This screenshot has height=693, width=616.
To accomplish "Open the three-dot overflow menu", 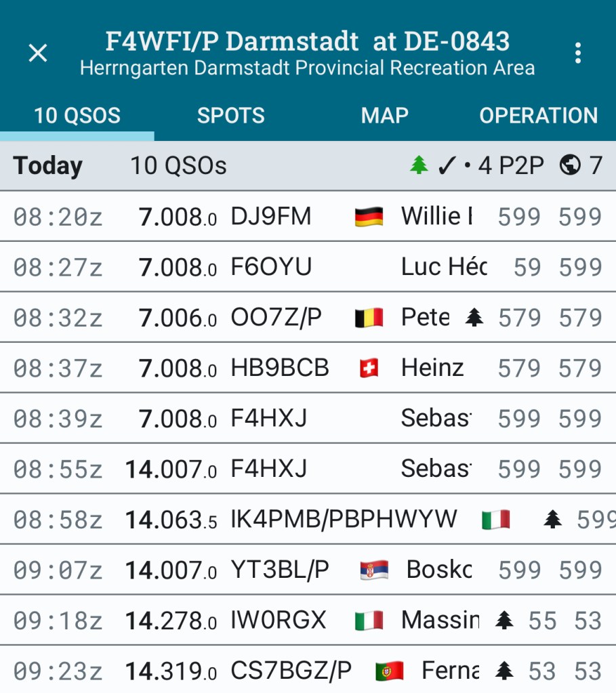I will [577, 53].
